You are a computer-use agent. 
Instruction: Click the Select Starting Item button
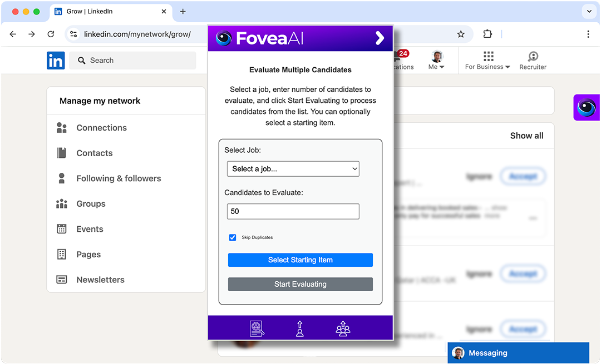click(x=300, y=260)
